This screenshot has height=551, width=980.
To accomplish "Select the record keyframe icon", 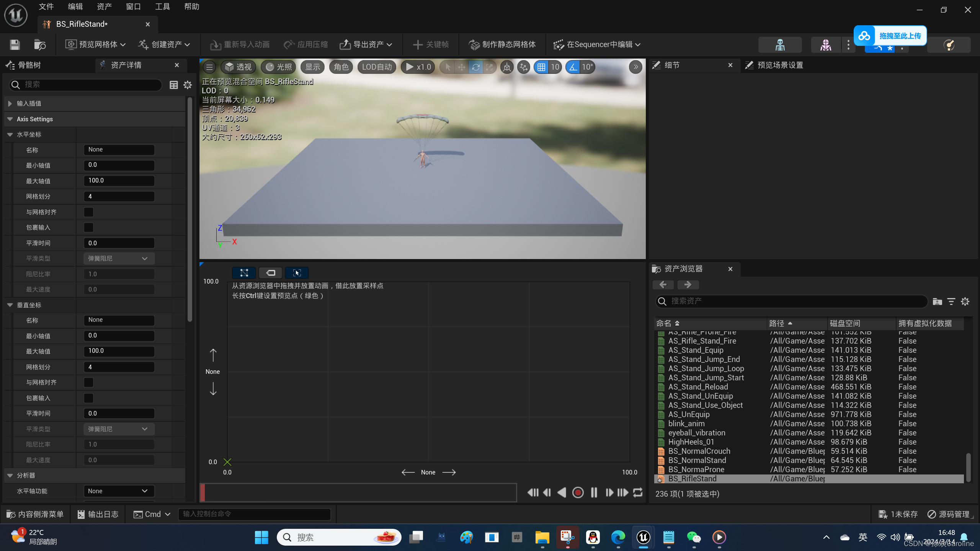I will tap(577, 492).
